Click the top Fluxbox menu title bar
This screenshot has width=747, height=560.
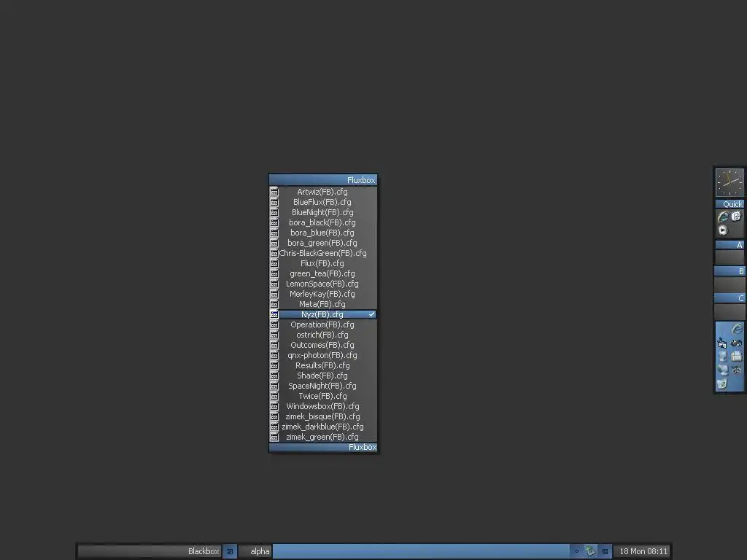coord(323,180)
